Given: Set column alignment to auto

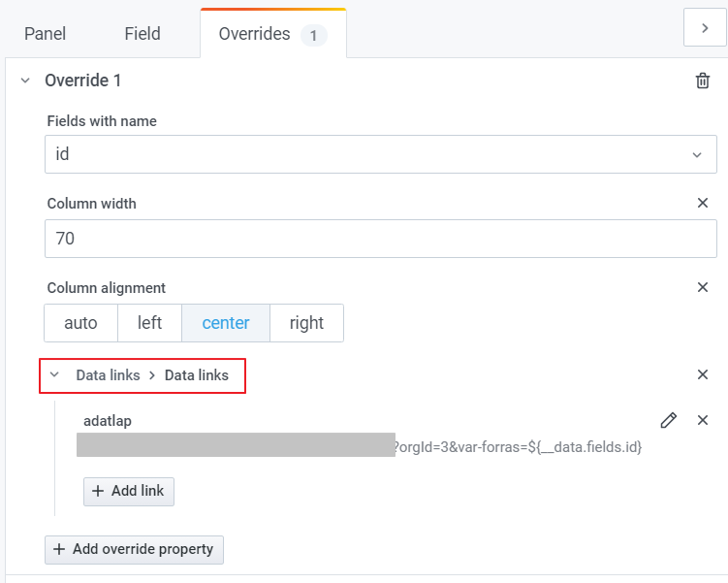Looking at the screenshot, I should tap(80, 323).
